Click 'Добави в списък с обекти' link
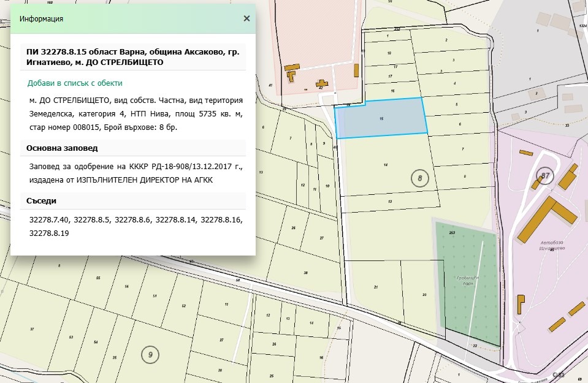The width and height of the screenshot is (588, 383). [x=75, y=83]
